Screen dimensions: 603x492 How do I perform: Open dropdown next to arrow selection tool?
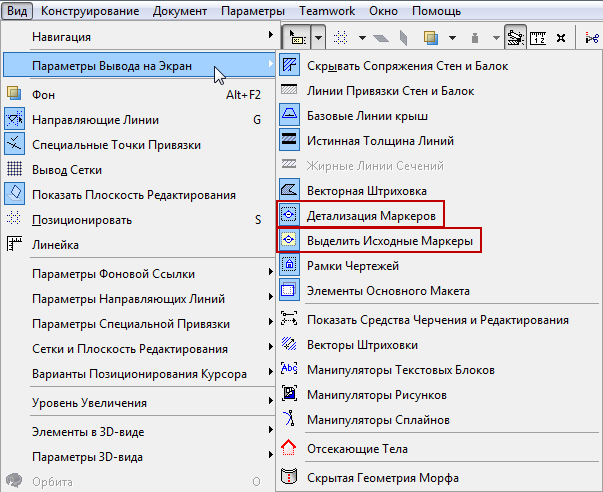tap(318, 38)
